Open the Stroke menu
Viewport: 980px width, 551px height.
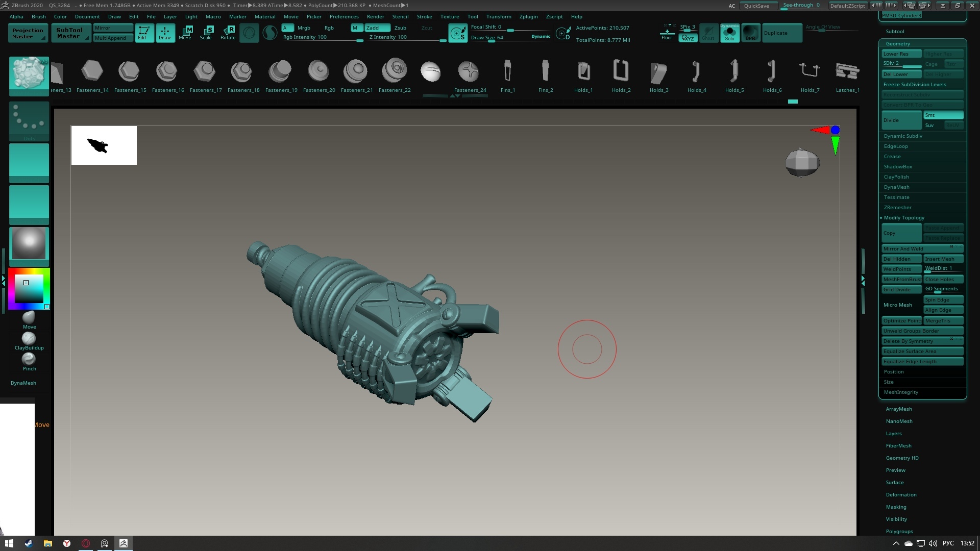click(424, 17)
